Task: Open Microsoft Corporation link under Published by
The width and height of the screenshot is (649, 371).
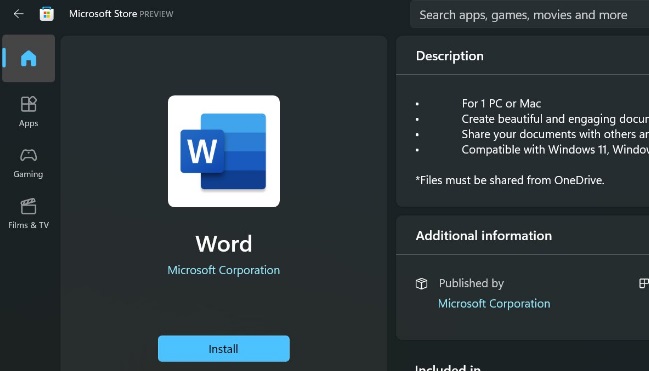Action: click(494, 304)
